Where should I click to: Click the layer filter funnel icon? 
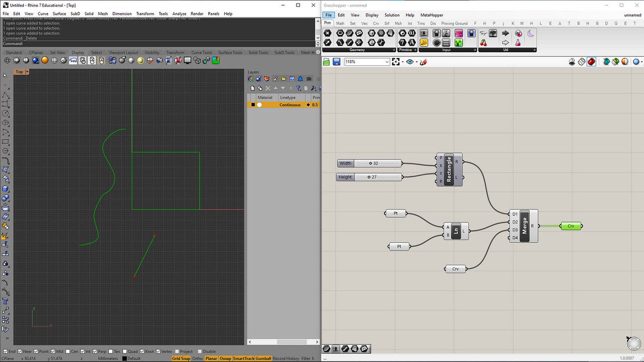pyautogui.click(x=299, y=88)
